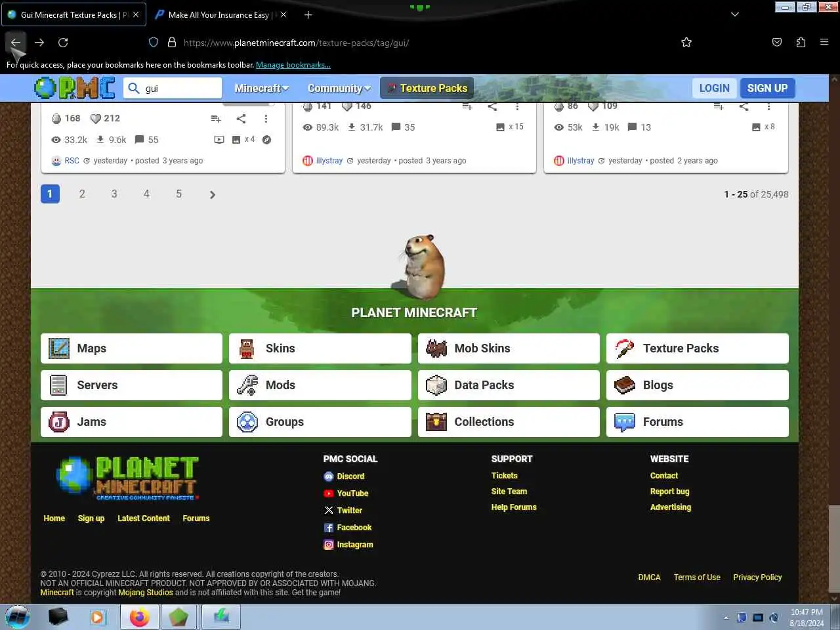Select the Texture Packs nav tab
Screen dimensions: 840x630
[x=427, y=88]
